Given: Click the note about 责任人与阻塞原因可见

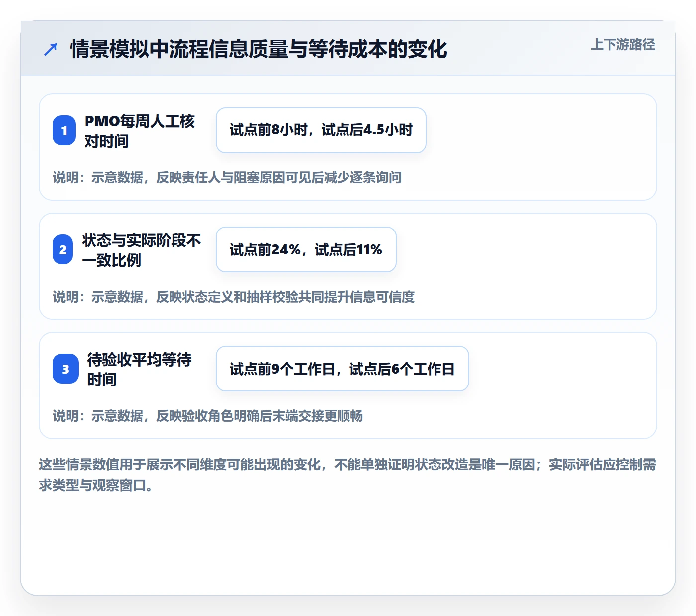Looking at the screenshot, I should point(227,177).
